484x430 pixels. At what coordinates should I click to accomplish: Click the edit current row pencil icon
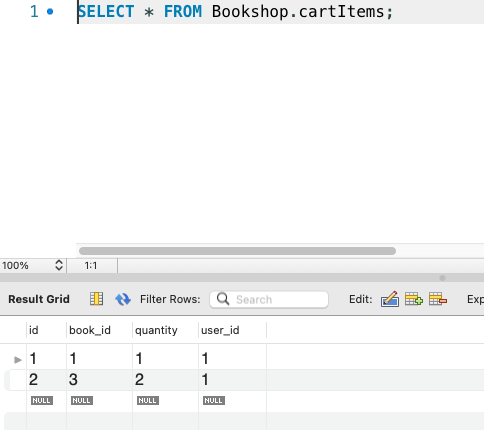click(x=390, y=299)
